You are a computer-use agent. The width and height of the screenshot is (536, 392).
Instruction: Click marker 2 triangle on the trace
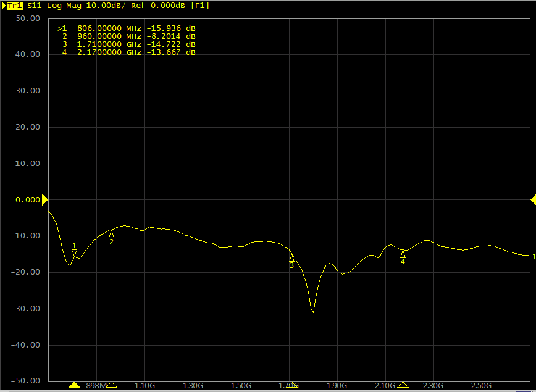[x=111, y=234]
